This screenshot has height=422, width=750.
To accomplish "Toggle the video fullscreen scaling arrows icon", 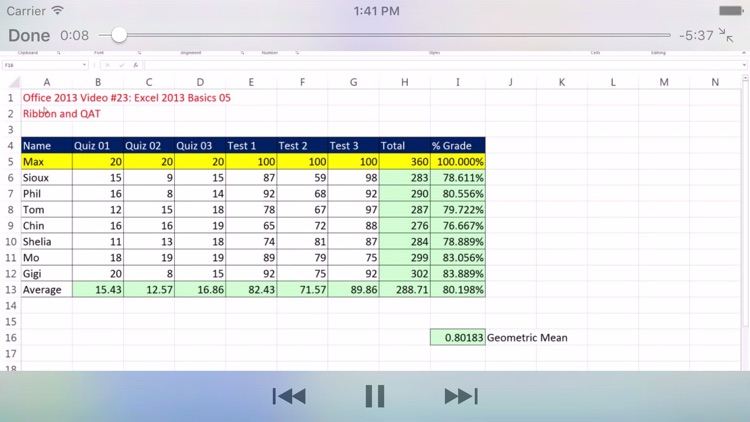I will coord(726,35).
